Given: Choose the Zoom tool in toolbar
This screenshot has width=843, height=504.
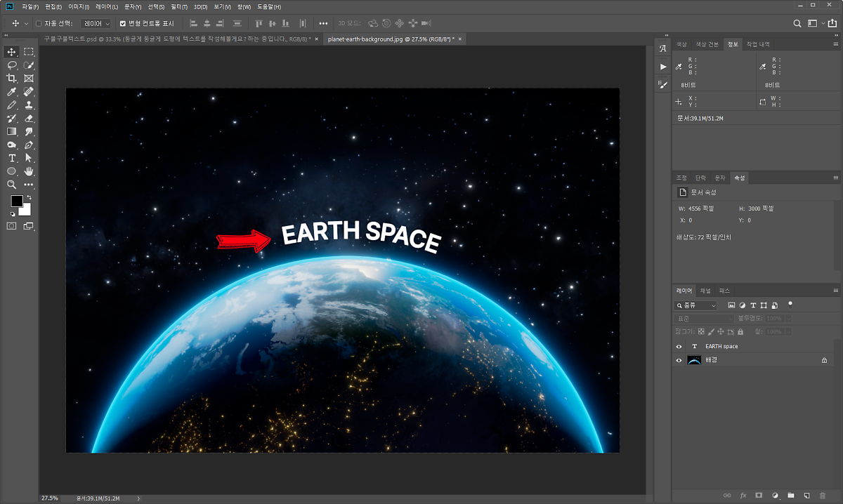Looking at the screenshot, I should [x=12, y=185].
